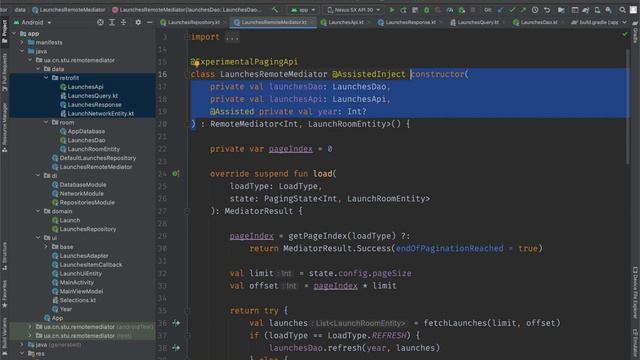Collapse the retrofit folder
The width and height of the screenshot is (640, 360).
[x=46, y=78]
